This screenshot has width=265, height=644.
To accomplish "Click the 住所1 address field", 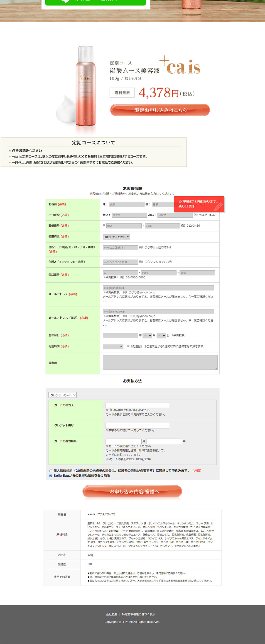I will [x=120, y=248].
